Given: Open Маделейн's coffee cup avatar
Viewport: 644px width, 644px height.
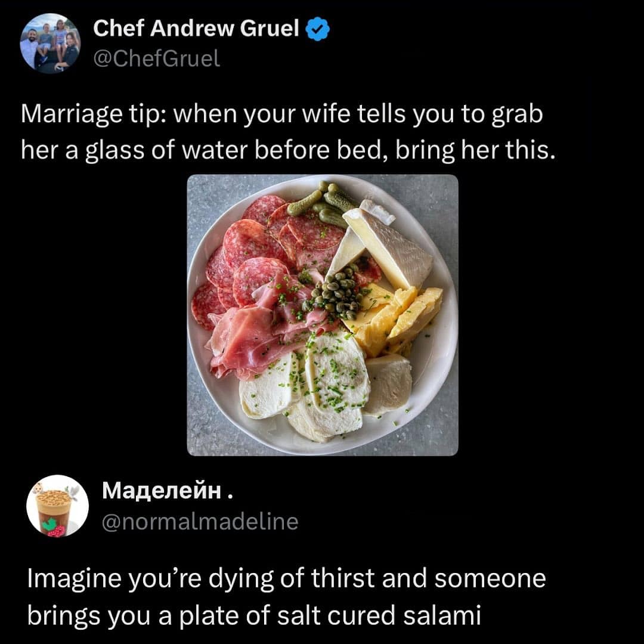Looking at the screenshot, I should 57,506.
